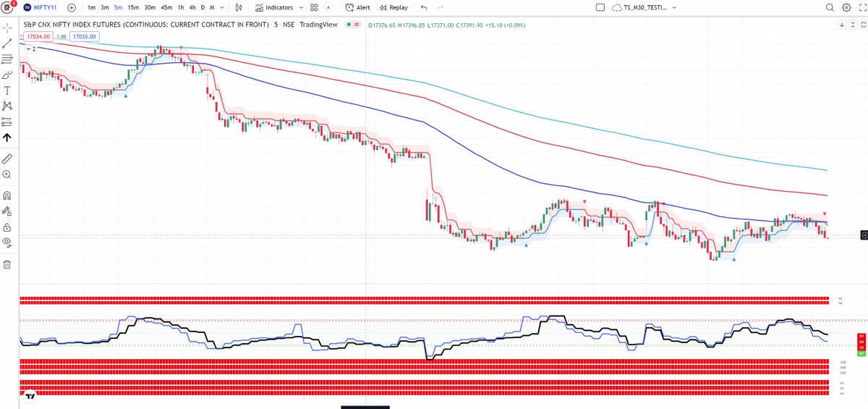
Task: Open the user profile menu with notification badge
Action: pos(7,7)
